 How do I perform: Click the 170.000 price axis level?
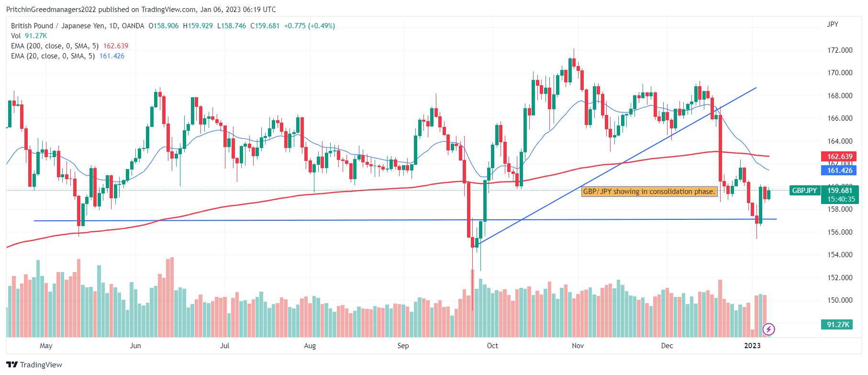[x=840, y=73]
